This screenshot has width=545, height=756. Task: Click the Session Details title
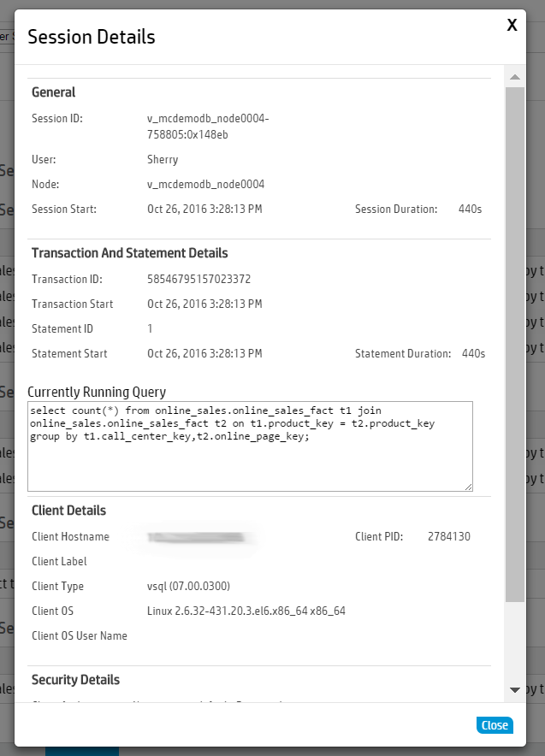pyautogui.click(x=92, y=37)
